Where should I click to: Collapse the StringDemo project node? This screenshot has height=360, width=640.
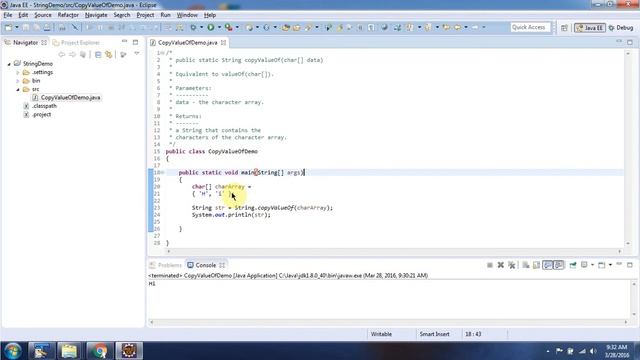pyautogui.click(x=9, y=64)
